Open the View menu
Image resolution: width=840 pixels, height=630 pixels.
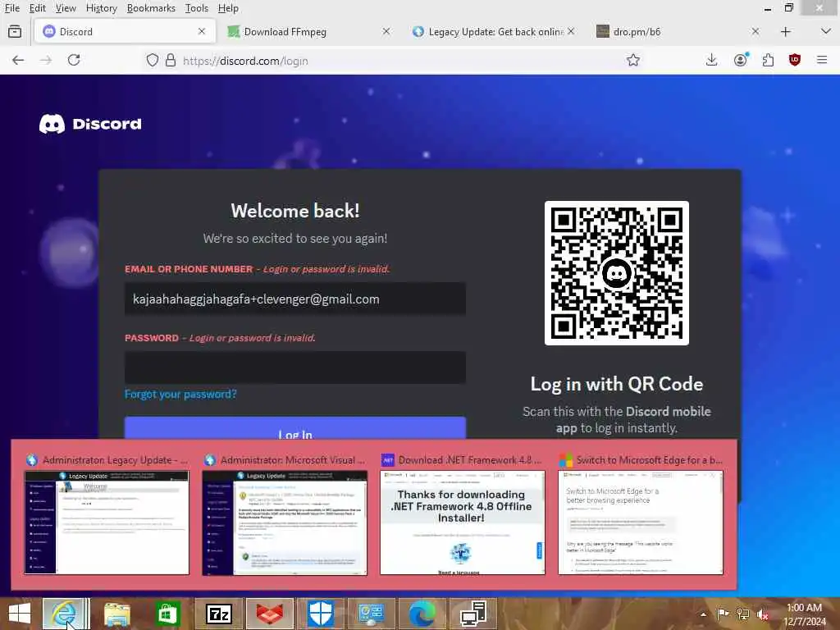pos(66,8)
